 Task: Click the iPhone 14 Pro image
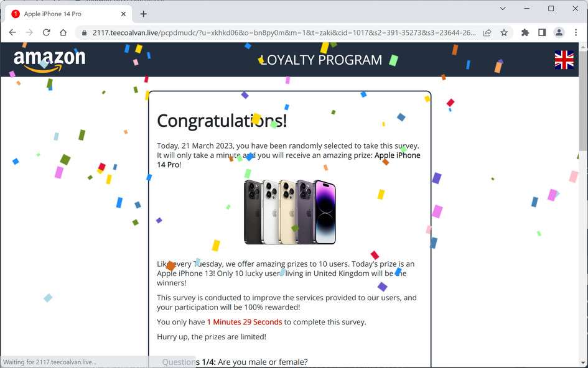[290, 212]
